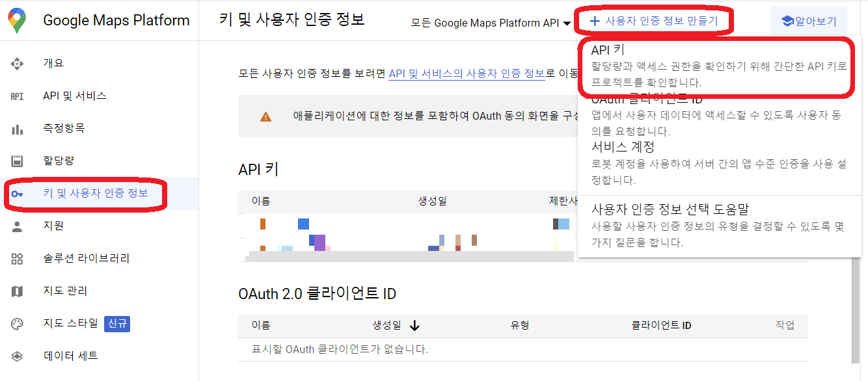The image size is (868, 381).
Task: Click the 할당량 quota icon
Action: point(18,161)
